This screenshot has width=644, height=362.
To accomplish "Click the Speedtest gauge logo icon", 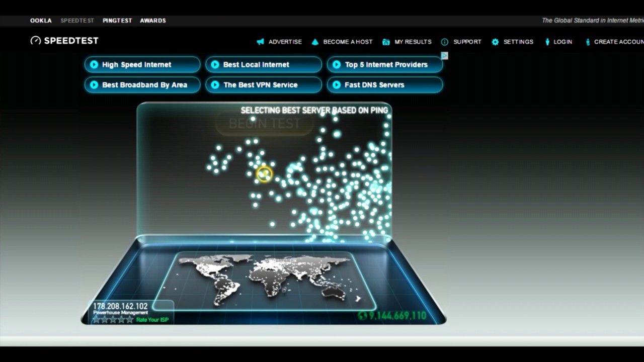I will (x=36, y=41).
